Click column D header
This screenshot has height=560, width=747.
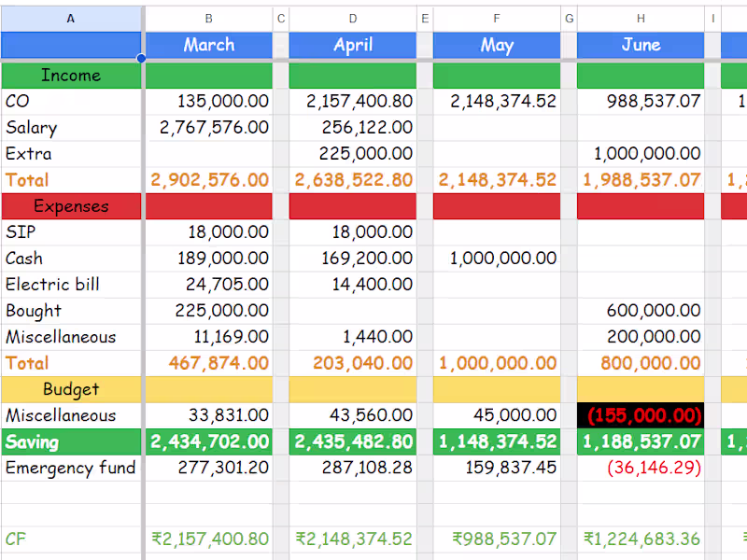pos(352,19)
